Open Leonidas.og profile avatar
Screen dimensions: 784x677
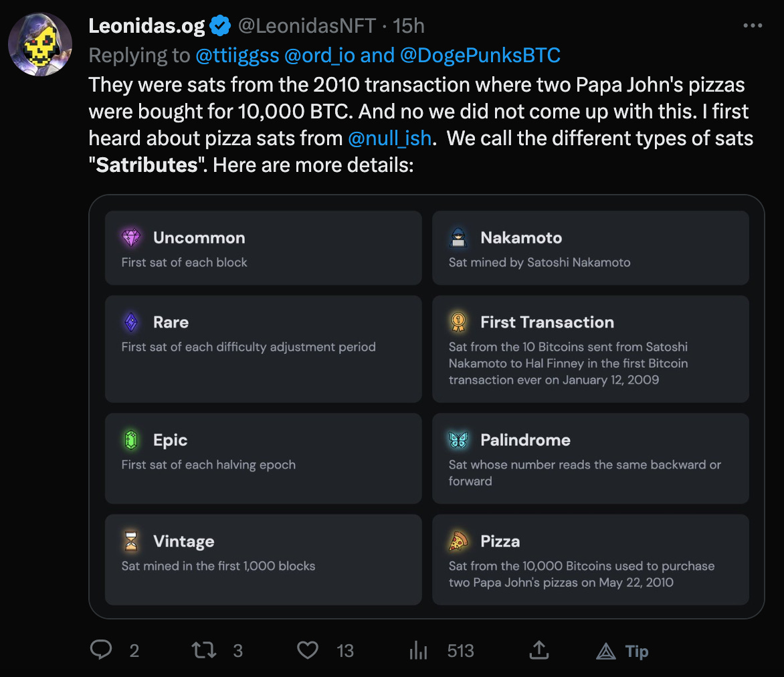click(40, 44)
